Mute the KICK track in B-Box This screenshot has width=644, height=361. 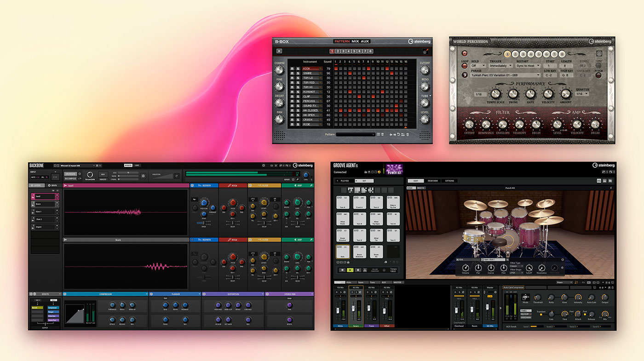[x=292, y=69]
